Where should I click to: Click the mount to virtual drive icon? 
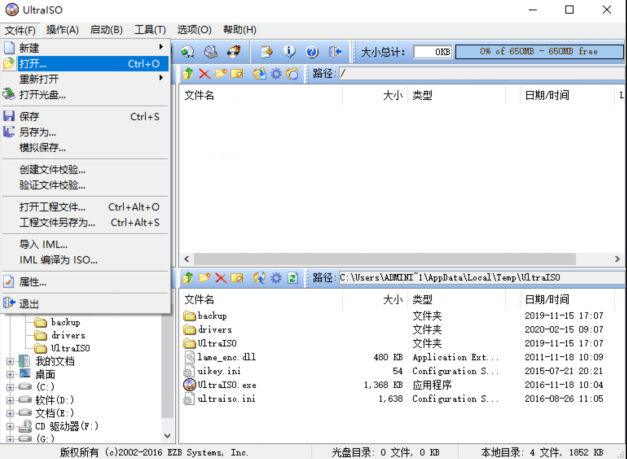tap(211, 52)
